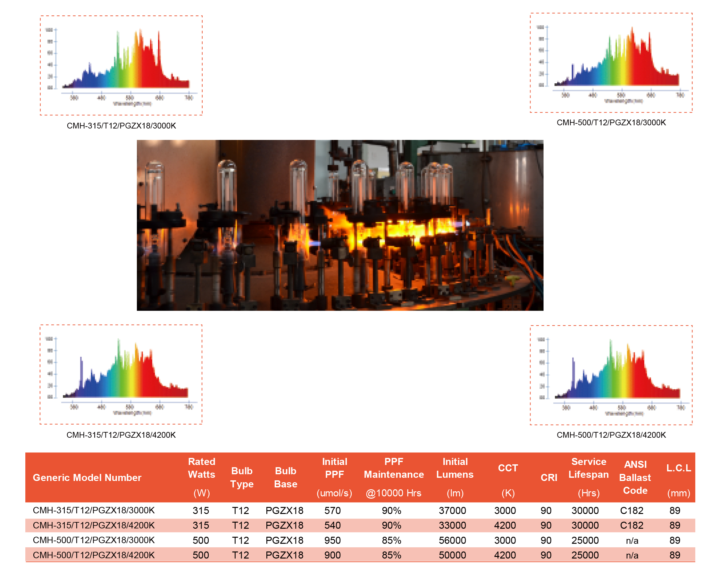
Task: Click the 950 initial PPF value
Action: coord(332,540)
